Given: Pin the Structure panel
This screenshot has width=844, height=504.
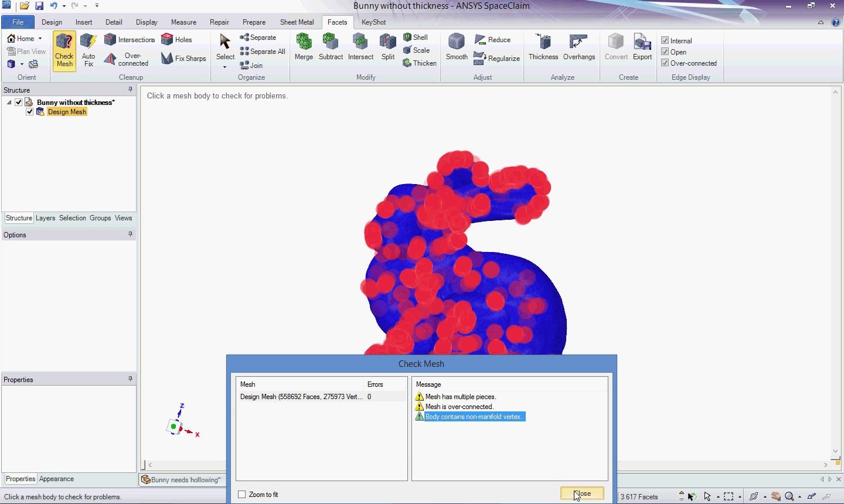Looking at the screenshot, I should 130,90.
